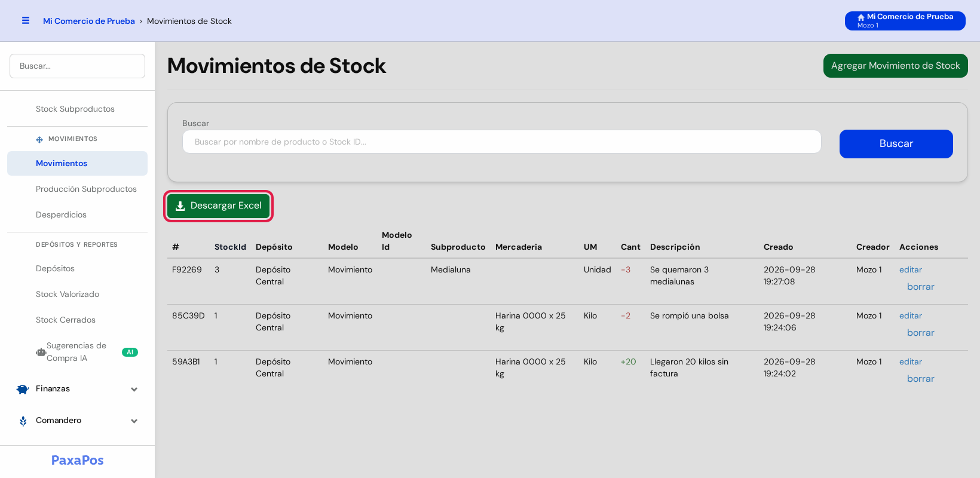Click the Medialuna subproducto cell
This screenshot has width=980, height=478.
click(451, 269)
